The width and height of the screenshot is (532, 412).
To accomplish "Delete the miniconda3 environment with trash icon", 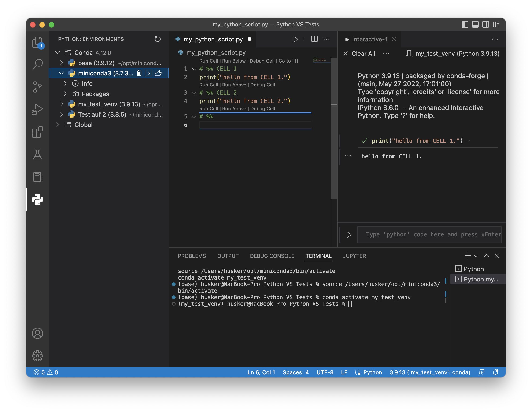I will [x=139, y=73].
